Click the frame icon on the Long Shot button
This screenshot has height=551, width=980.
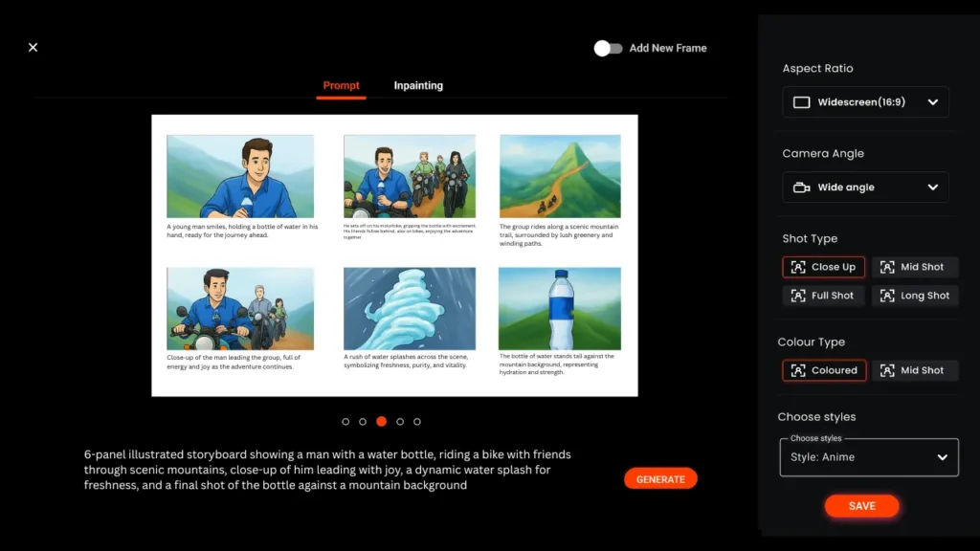coord(885,296)
